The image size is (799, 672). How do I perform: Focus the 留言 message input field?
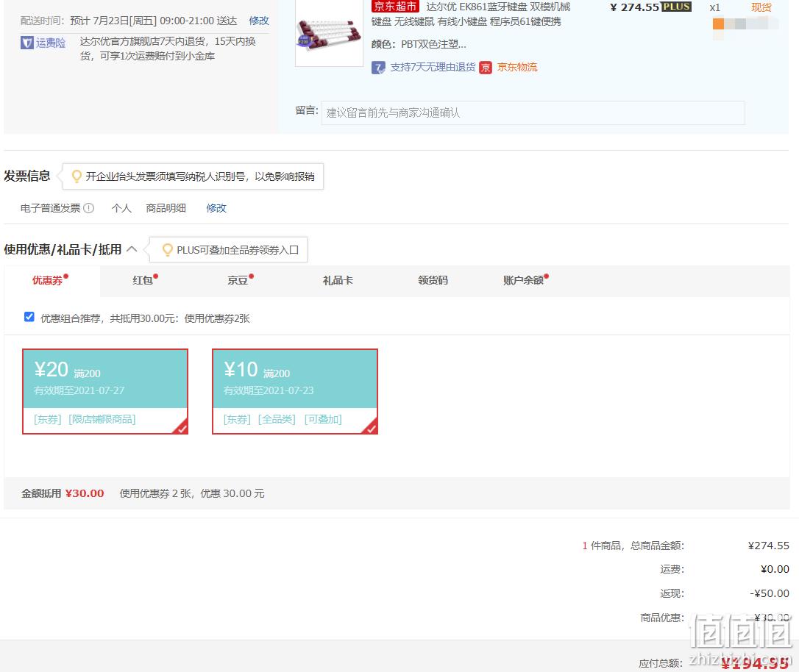click(533, 113)
